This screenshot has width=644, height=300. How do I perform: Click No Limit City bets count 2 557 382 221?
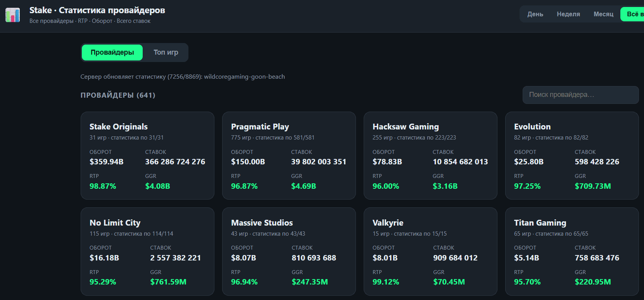click(176, 258)
